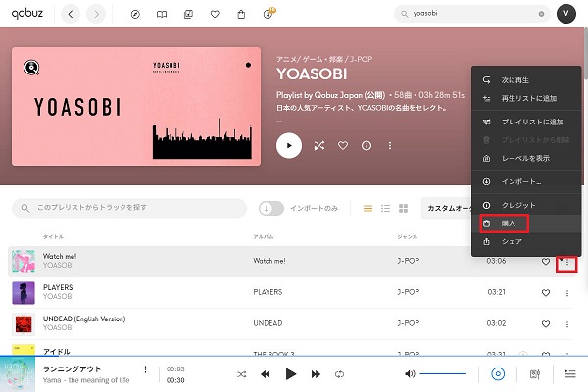Open the カスタムオーダー sort dropdown
The width and height of the screenshot is (588, 392).
[x=446, y=208]
